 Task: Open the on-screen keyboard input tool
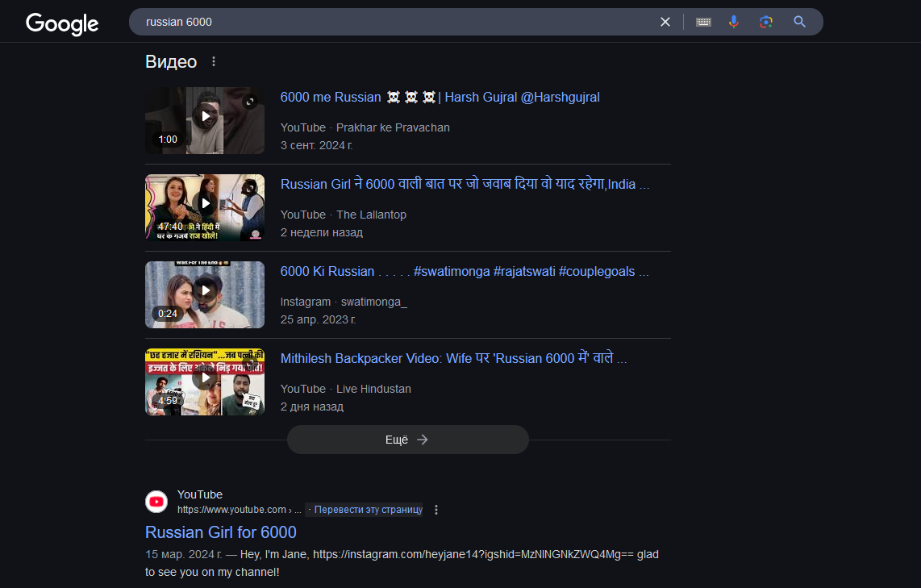click(703, 22)
